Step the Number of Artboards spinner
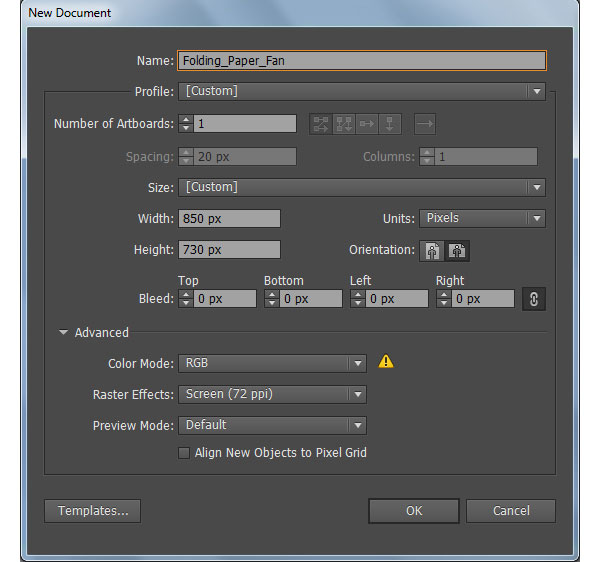 [186, 124]
